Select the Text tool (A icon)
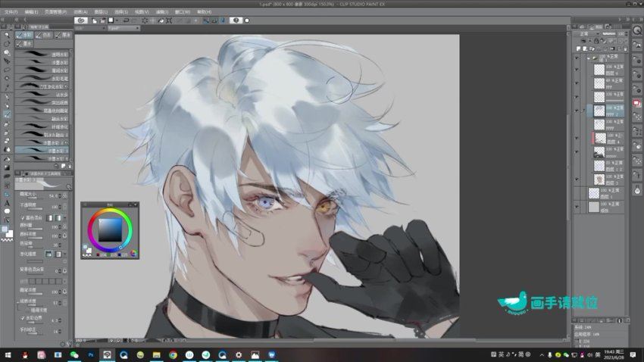This screenshot has height=362, width=644. point(7,203)
